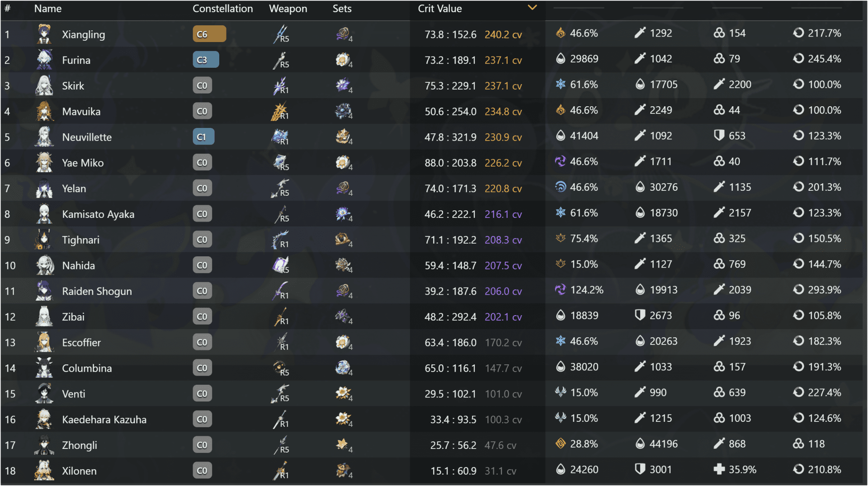Click the Electro icon next to Raiden Shogun's 124.2%
Viewport: 868px width, 486px height.
click(x=560, y=290)
